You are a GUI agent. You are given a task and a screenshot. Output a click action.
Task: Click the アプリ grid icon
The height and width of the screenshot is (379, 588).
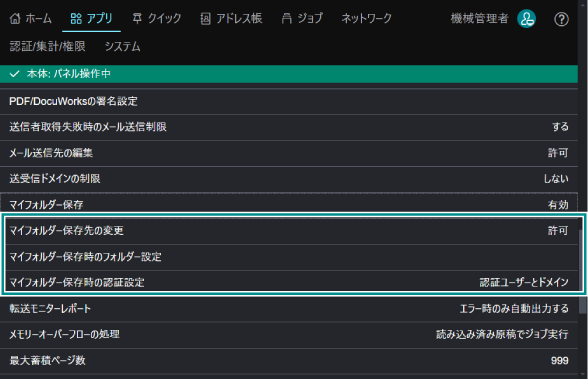76,18
